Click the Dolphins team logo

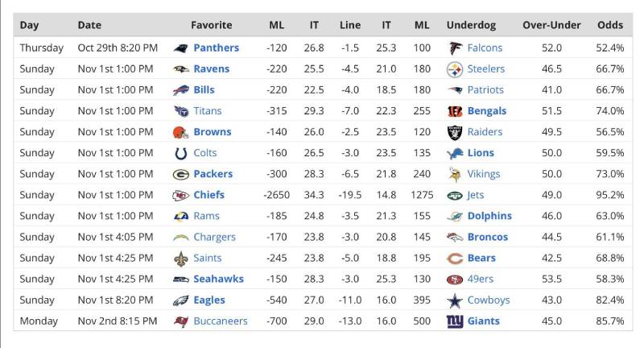[x=456, y=216]
